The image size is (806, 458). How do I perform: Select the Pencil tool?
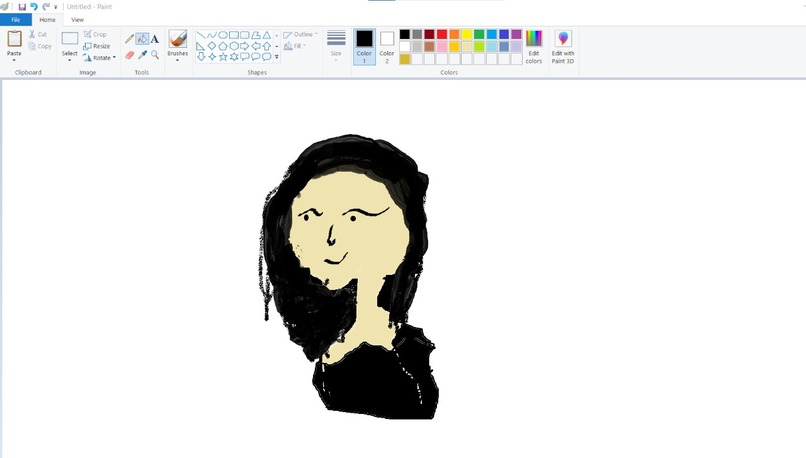(x=129, y=39)
